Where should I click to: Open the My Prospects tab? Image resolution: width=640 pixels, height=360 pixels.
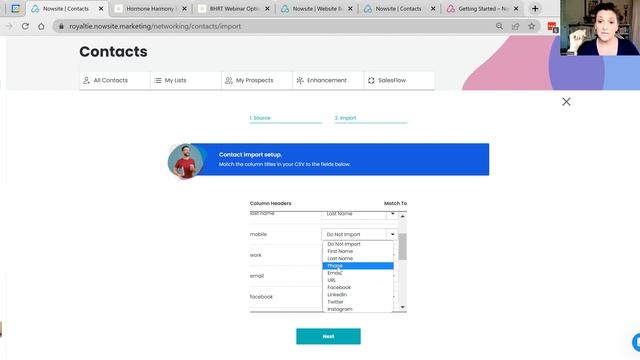click(x=257, y=80)
